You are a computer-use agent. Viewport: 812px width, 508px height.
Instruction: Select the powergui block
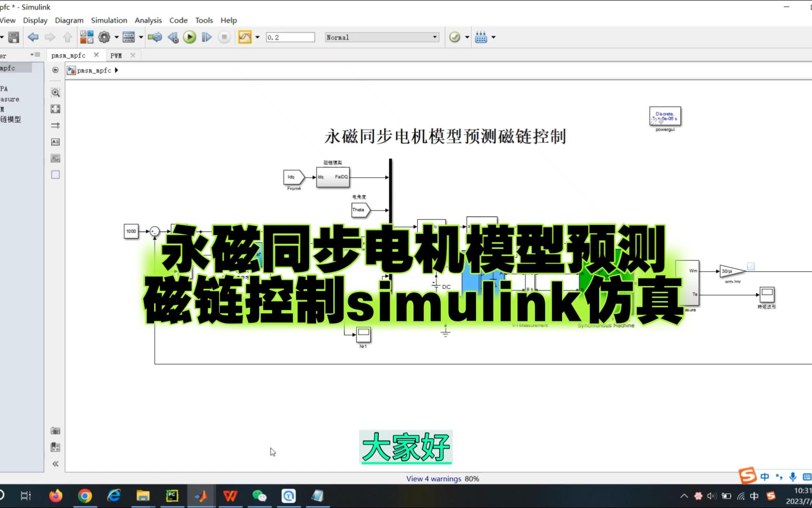point(665,117)
